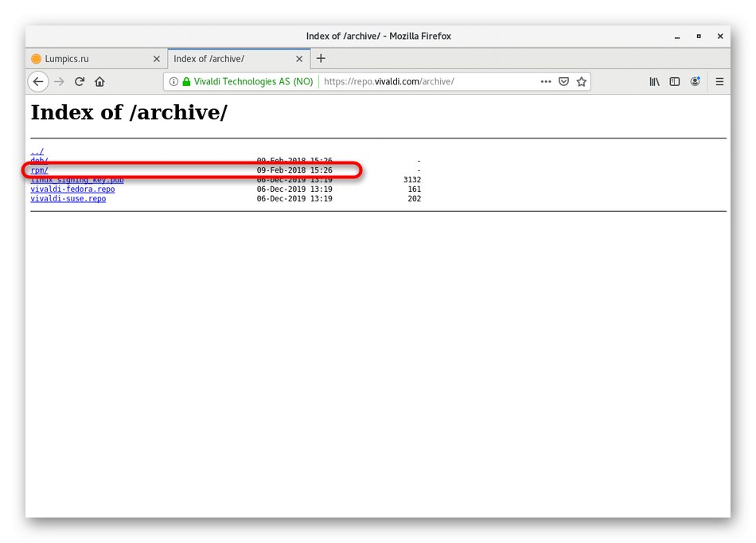Go back to the previous page
The image size is (756, 543).
38,81
